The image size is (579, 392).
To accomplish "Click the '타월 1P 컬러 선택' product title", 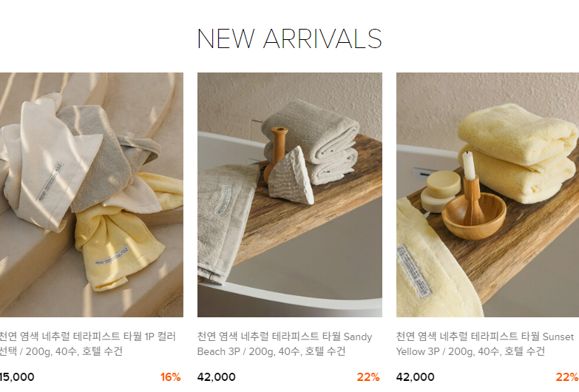I will 87,344.
